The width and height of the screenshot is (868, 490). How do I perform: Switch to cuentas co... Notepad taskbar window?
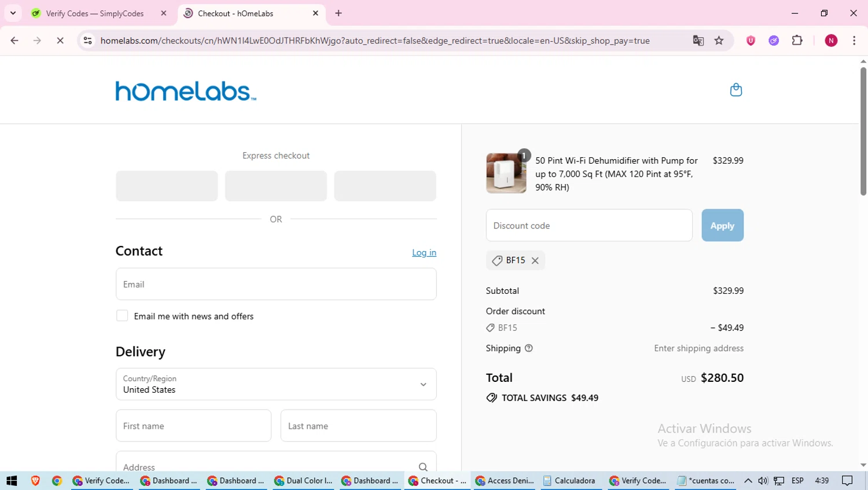pos(706,481)
